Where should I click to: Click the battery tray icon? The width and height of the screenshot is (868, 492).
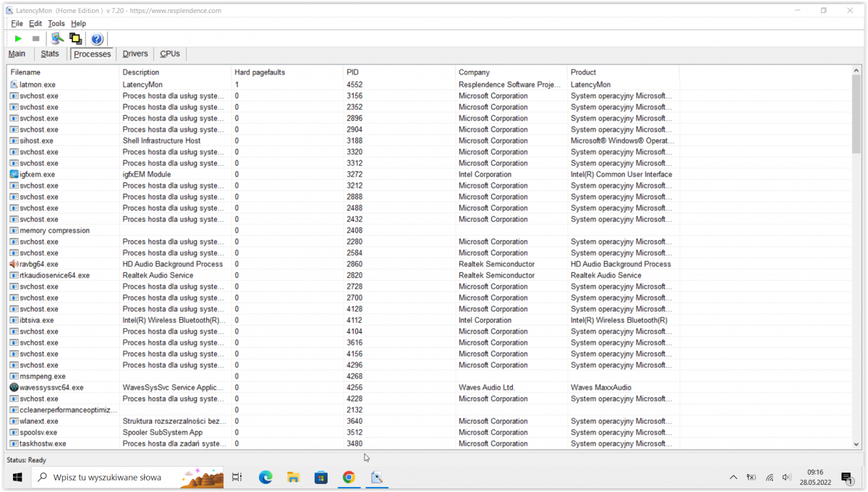click(x=752, y=478)
